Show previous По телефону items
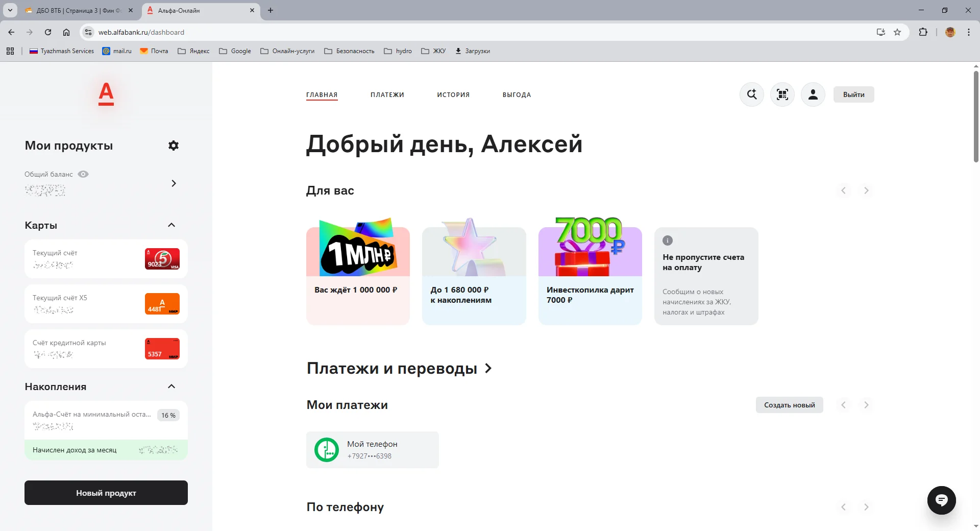This screenshot has width=980, height=531. click(844, 507)
